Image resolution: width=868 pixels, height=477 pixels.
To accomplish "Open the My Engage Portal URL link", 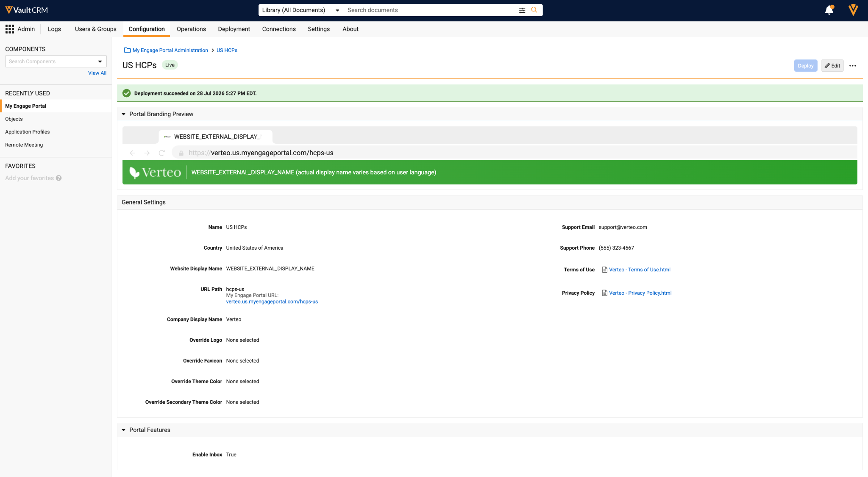I will pyautogui.click(x=272, y=301).
